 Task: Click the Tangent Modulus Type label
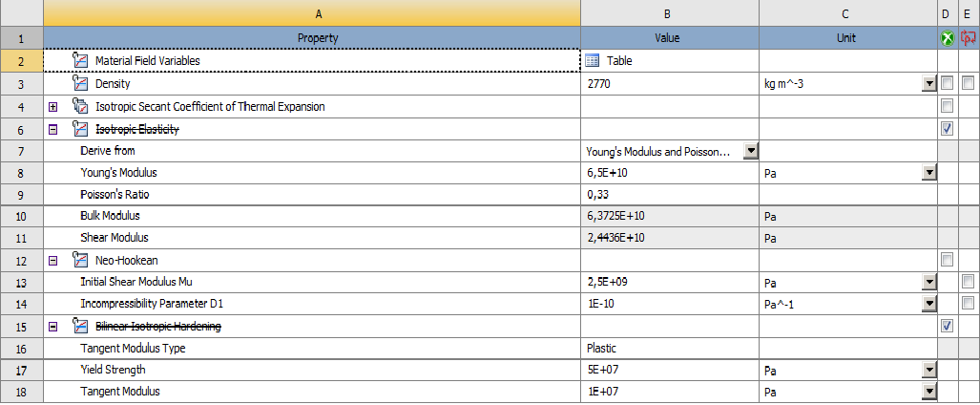(x=134, y=348)
